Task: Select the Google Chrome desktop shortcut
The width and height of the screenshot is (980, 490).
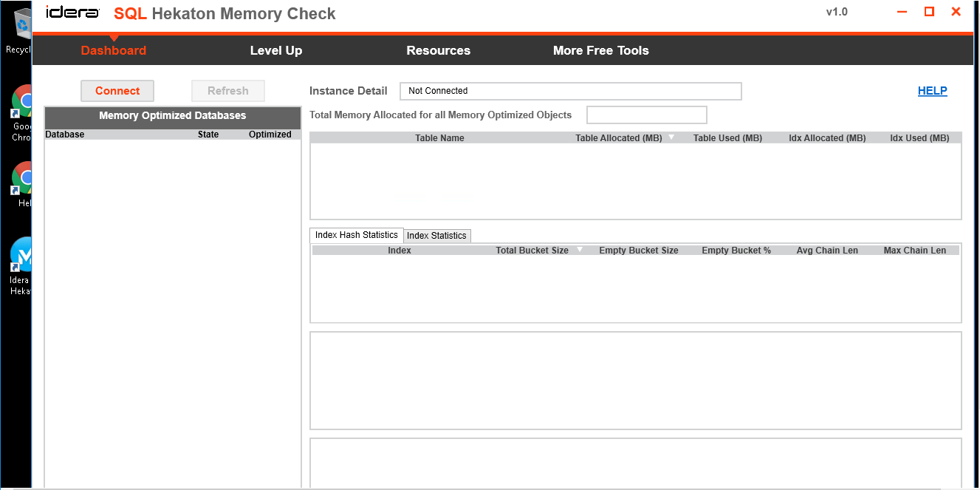Action: [23, 103]
